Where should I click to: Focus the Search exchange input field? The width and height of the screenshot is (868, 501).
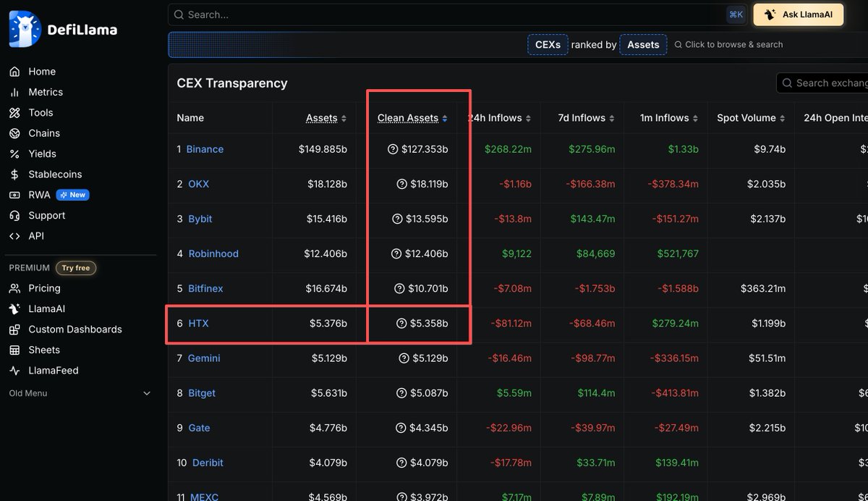(822, 83)
